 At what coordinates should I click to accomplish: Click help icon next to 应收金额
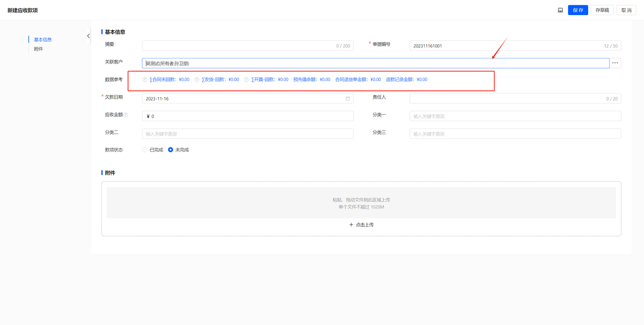coord(126,115)
